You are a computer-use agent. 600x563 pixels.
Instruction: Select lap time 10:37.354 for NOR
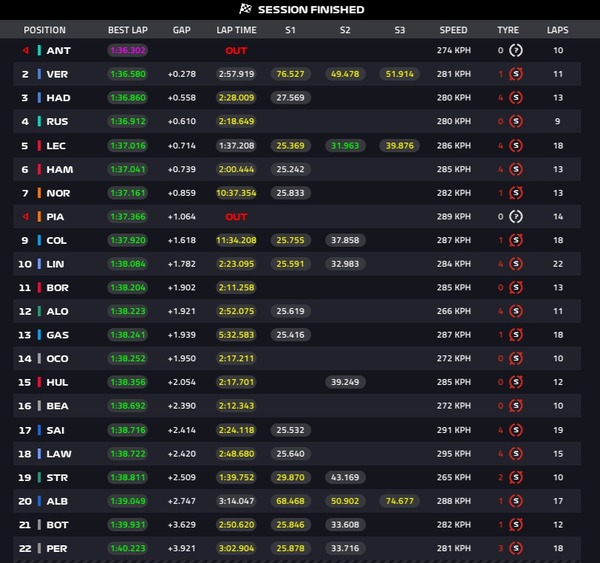click(236, 193)
